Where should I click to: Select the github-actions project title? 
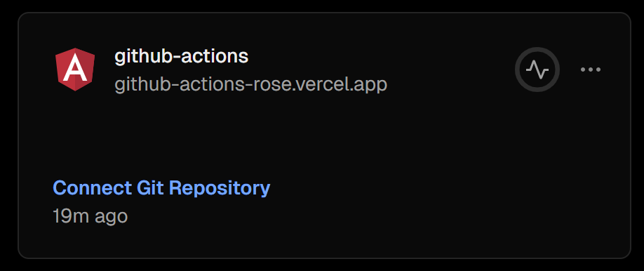coord(182,56)
